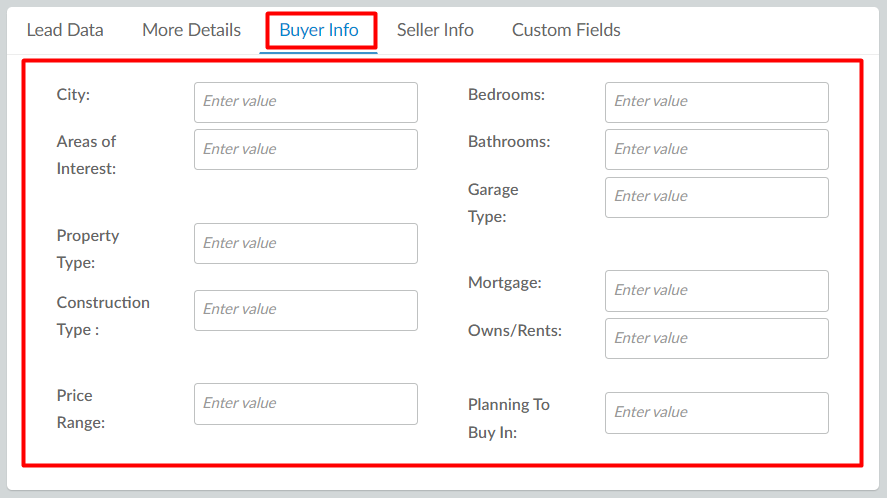Screen dimensions: 887x498
Task: Switch to the Lead Data tab
Action: pos(65,30)
